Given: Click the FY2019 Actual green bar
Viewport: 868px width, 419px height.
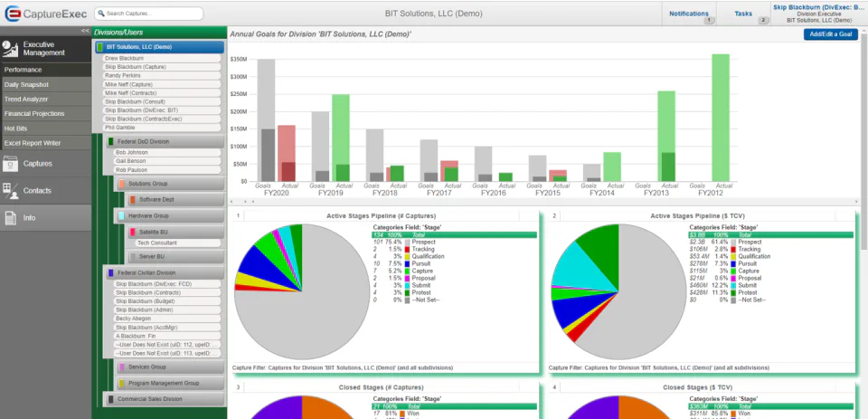Looking at the screenshot, I should tap(341, 138).
